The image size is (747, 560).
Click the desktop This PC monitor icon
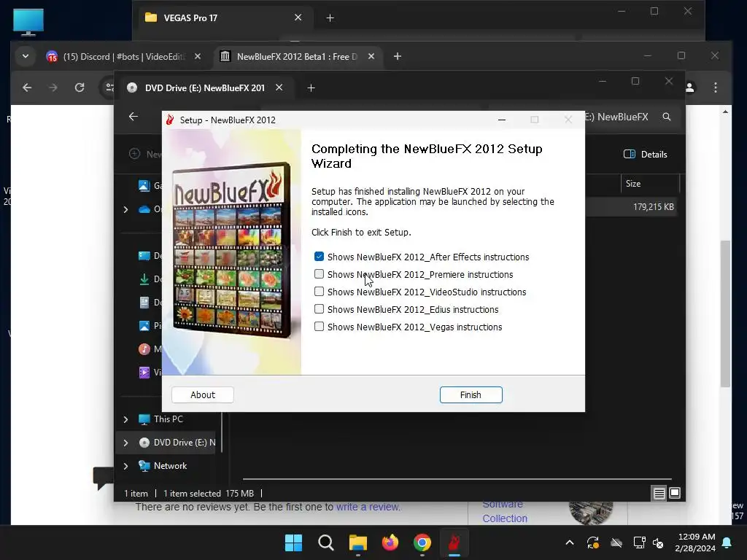coord(28,23)
